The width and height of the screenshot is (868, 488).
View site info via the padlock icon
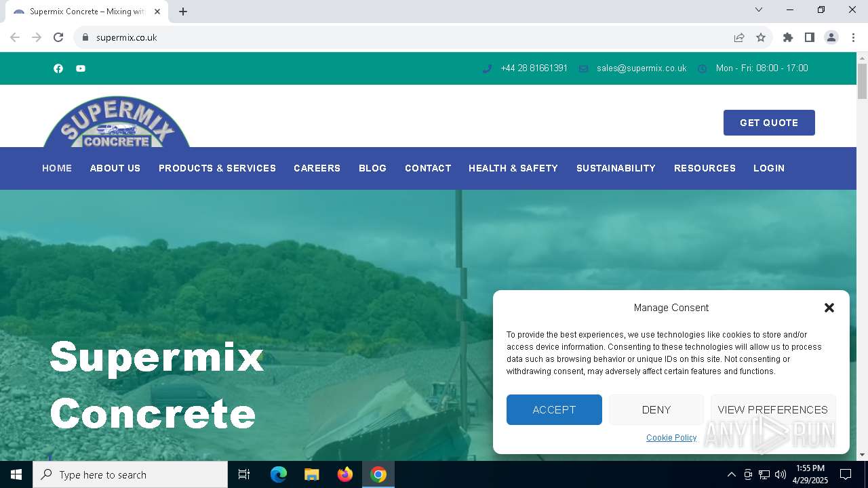85,37
